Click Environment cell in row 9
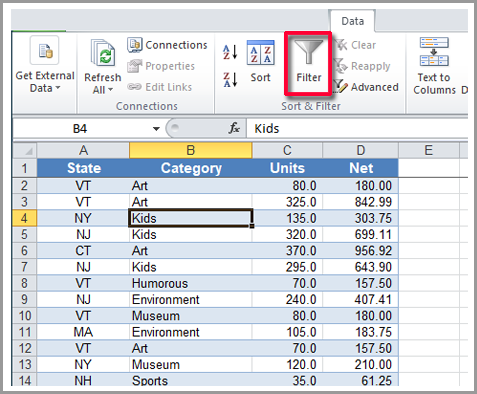 click(190, 300)
